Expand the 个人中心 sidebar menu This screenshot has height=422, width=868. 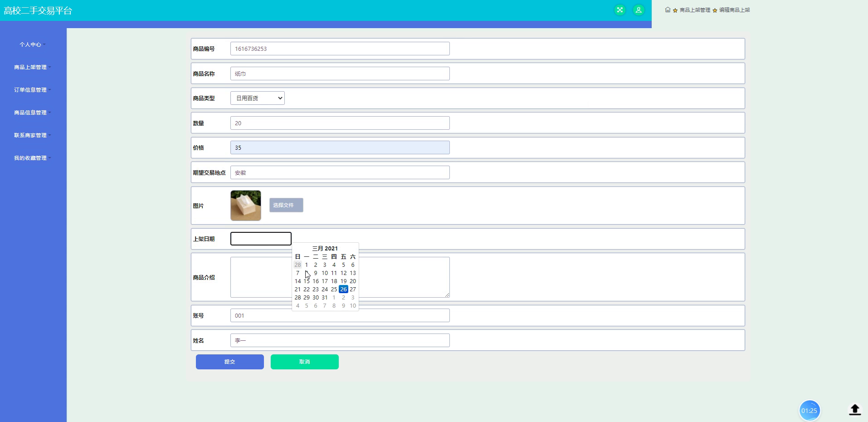point(33,44)
